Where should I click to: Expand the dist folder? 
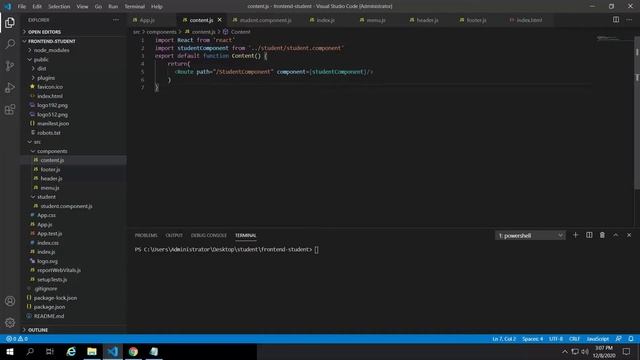[x=42, y=69]
